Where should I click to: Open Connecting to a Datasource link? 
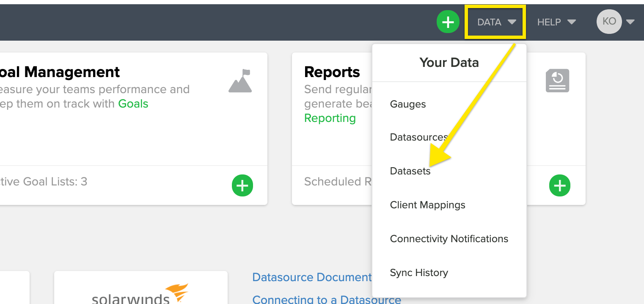coord(327,299)
